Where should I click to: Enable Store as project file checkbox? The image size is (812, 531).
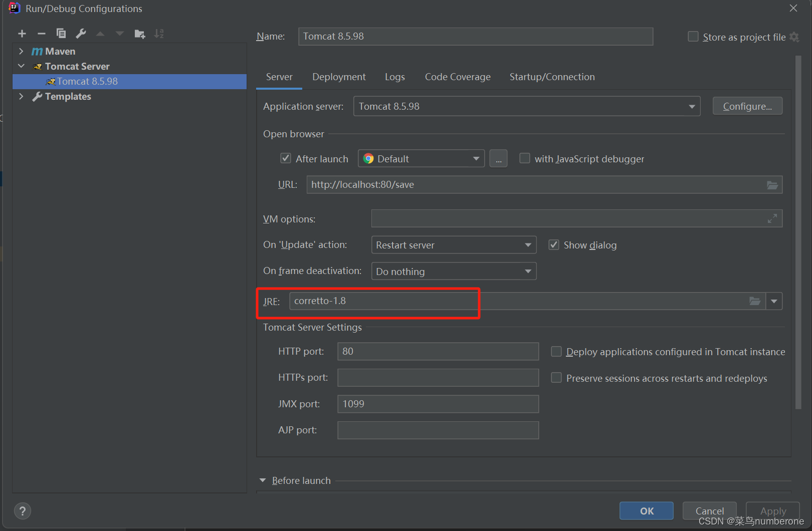693,37
